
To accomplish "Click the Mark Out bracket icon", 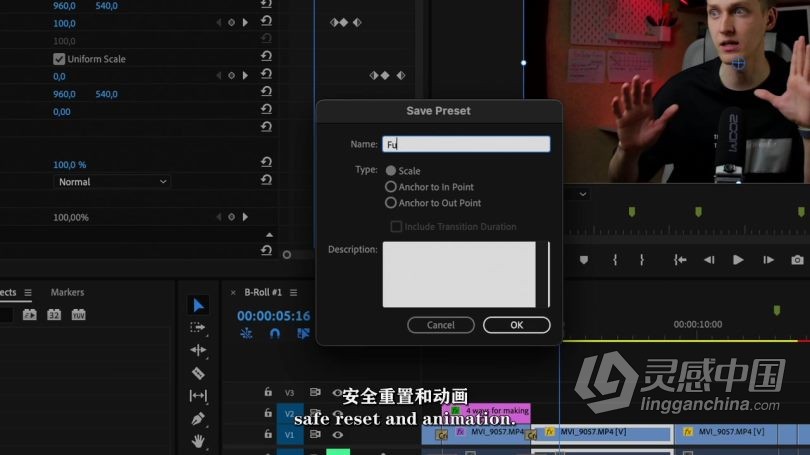I will (642, 260).
